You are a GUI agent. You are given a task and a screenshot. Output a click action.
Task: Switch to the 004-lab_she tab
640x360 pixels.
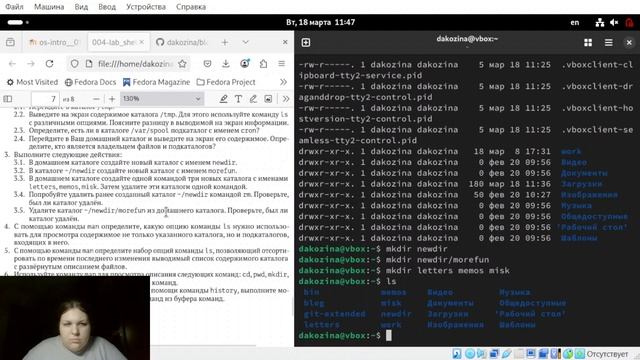tap(118, 42)
